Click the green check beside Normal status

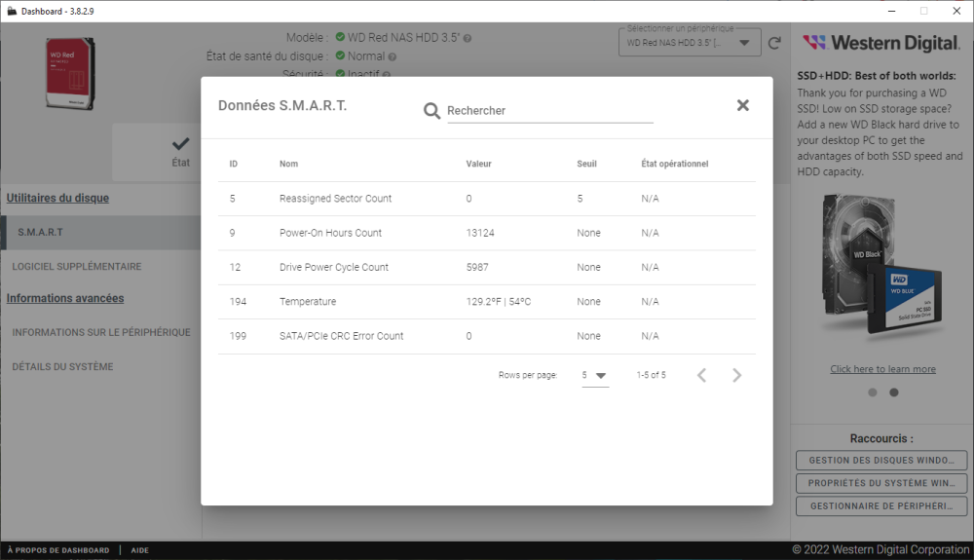pos(340,56)
